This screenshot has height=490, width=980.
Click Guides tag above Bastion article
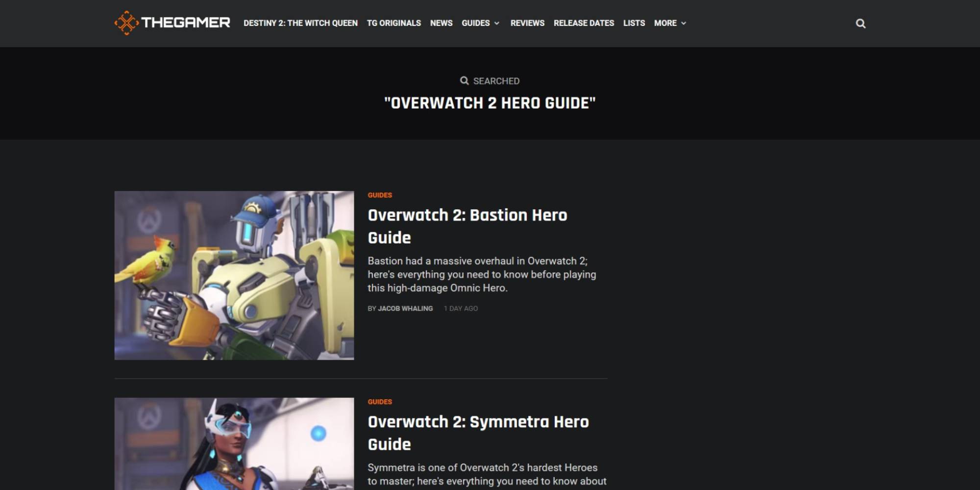point(380,195)
